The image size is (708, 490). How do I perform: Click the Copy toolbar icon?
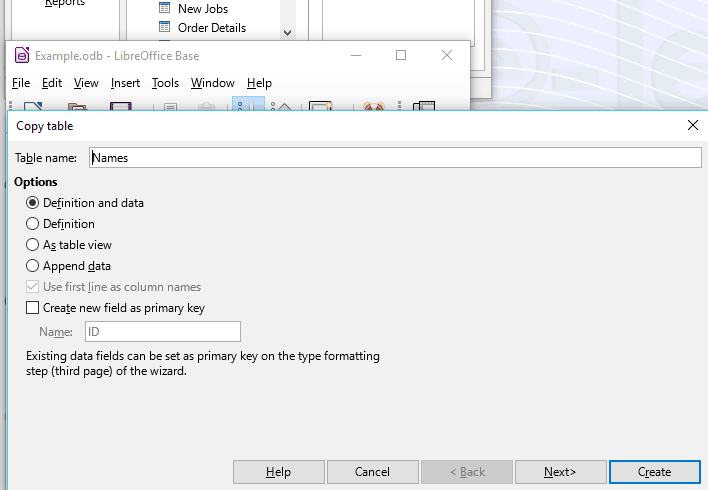tap(170, 107)
